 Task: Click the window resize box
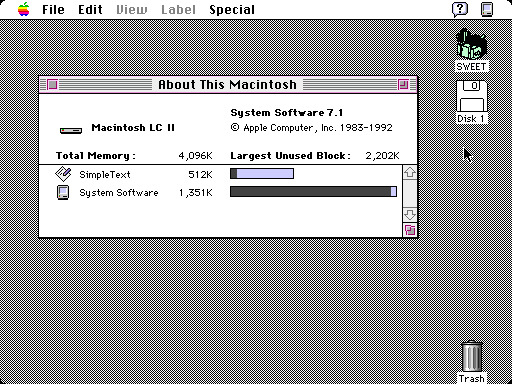coord(410,230)
